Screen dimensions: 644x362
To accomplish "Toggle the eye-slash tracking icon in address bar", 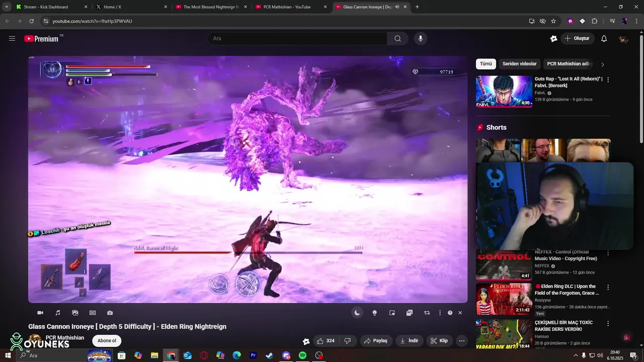I will (x=542, y=21).
